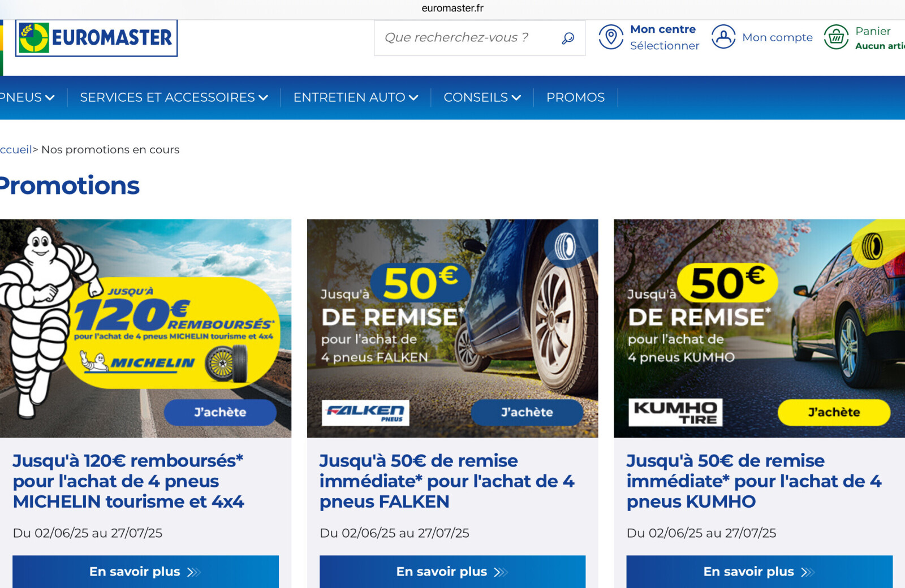
Task: Click the Euromaster logo
Action: pyautogui.click(x=96, y=38)
